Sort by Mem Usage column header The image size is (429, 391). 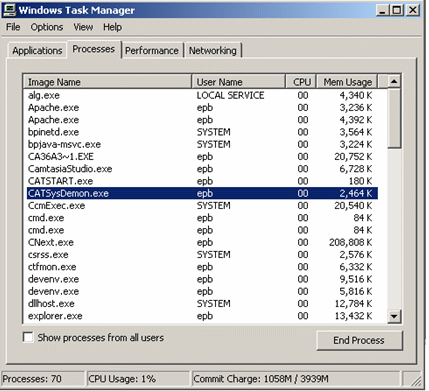pos(347,82)
